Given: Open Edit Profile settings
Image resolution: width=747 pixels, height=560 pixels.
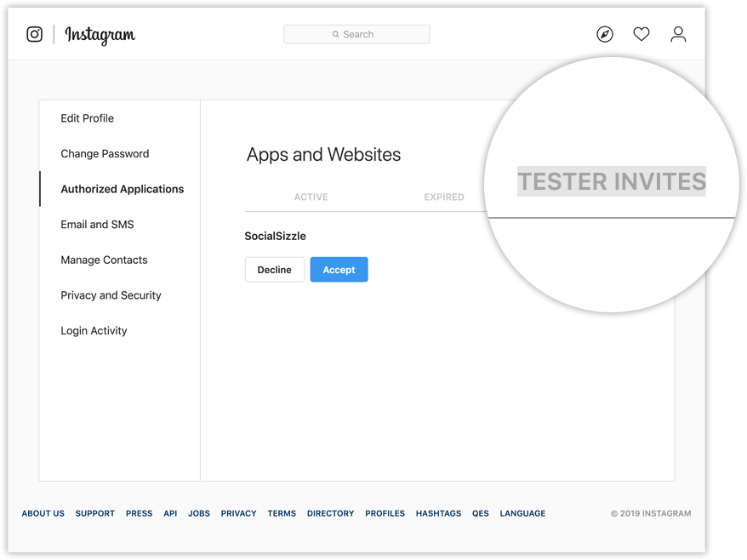Looking at the screenshot, I should pyautogui.click(x=87, y=118).
